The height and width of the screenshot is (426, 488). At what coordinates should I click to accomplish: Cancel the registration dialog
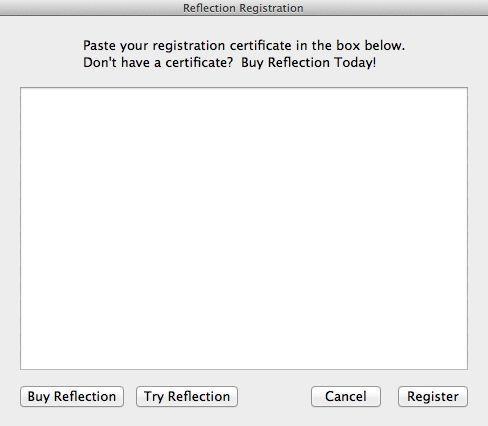[x=346, y=396]
